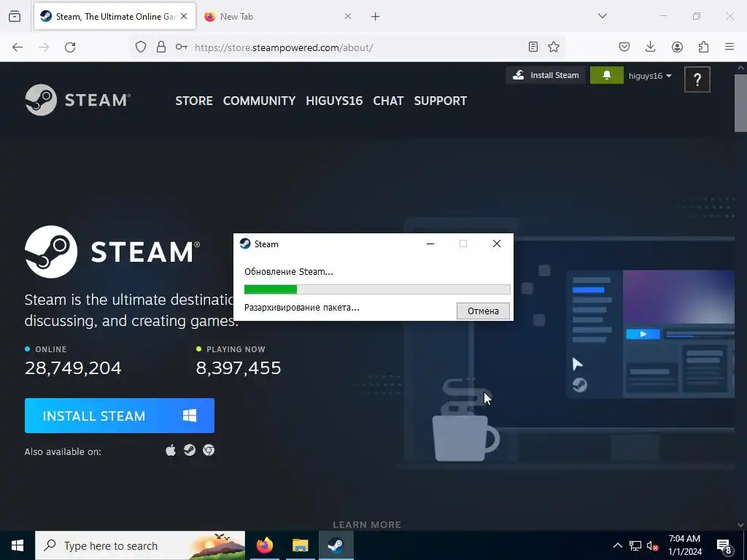This screenshot has height=560, width=747.
Task: Open the tracking protection shield icon
Action: tap(141, 47)
